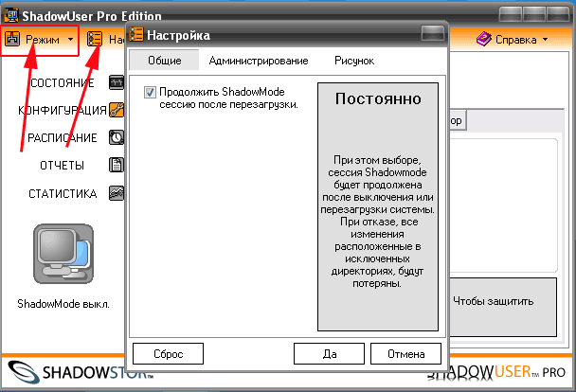
Task: Minimize the ShadowUser Pro main window
Action: (511, 15)
